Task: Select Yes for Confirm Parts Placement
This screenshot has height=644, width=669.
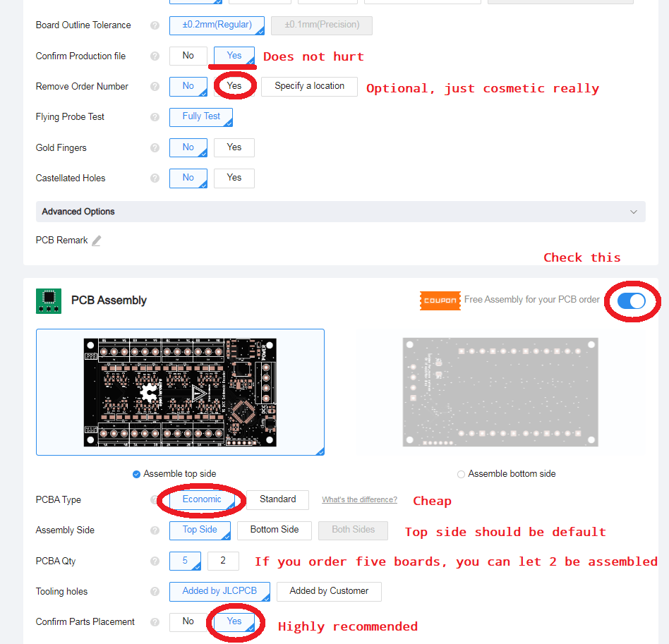Action: pos(234,622)
